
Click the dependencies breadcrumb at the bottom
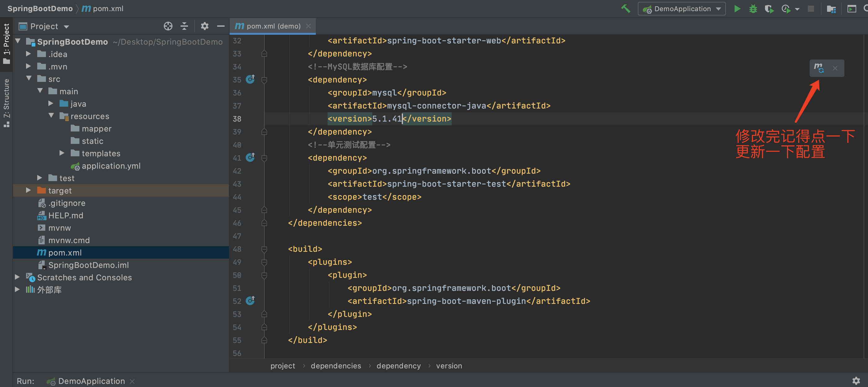click(336, 366)
